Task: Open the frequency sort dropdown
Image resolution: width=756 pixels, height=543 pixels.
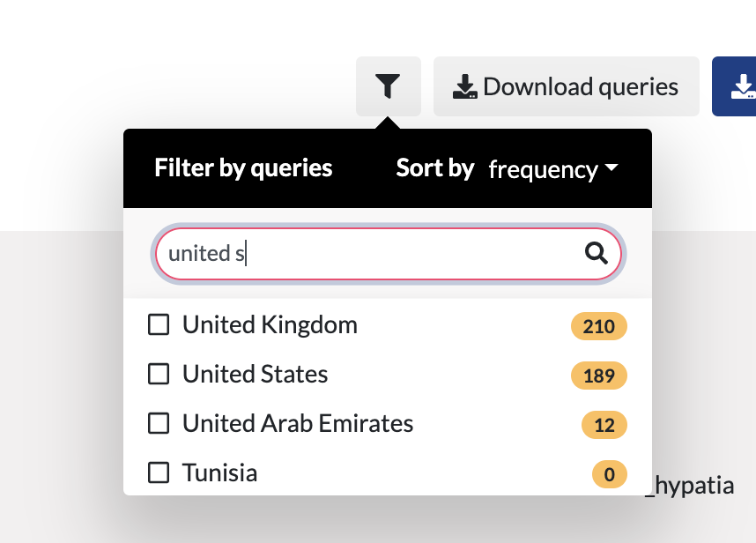Action: [553, 169]
